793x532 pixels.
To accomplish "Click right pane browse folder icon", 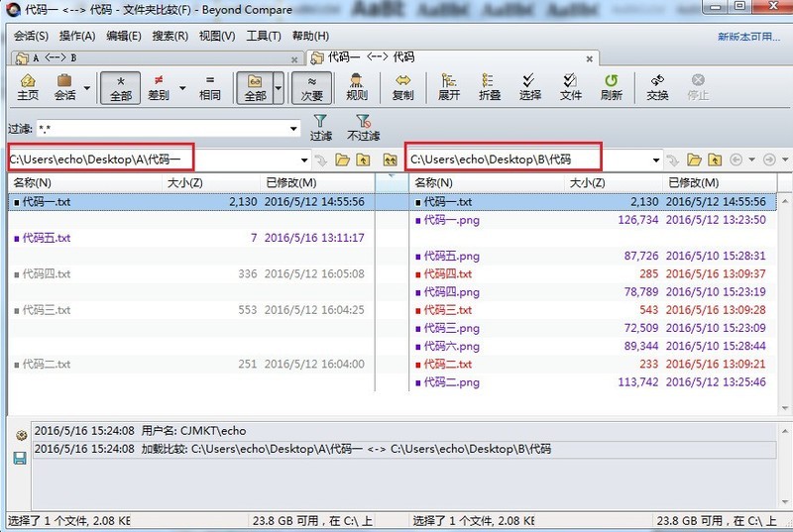I will click(x=694, y=160).
